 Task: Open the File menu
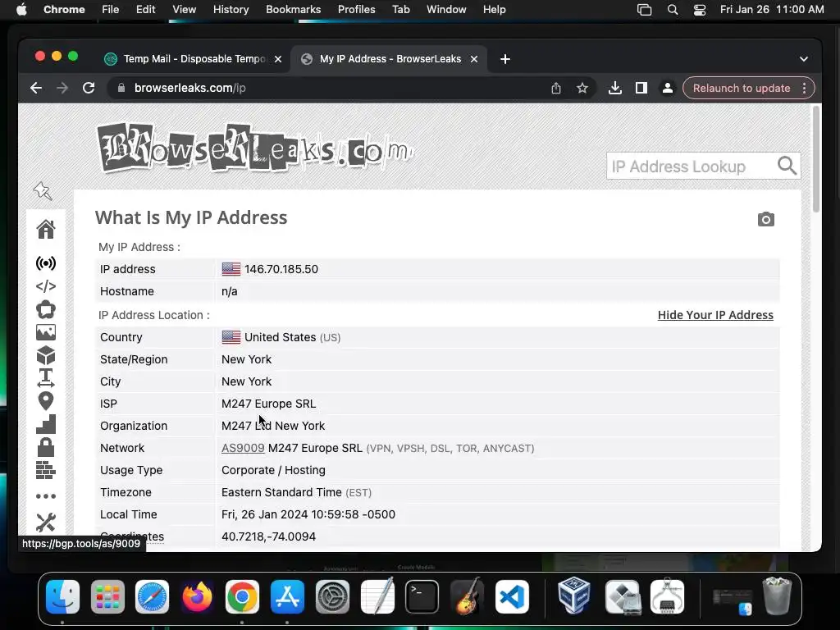[x=111, y=10]
